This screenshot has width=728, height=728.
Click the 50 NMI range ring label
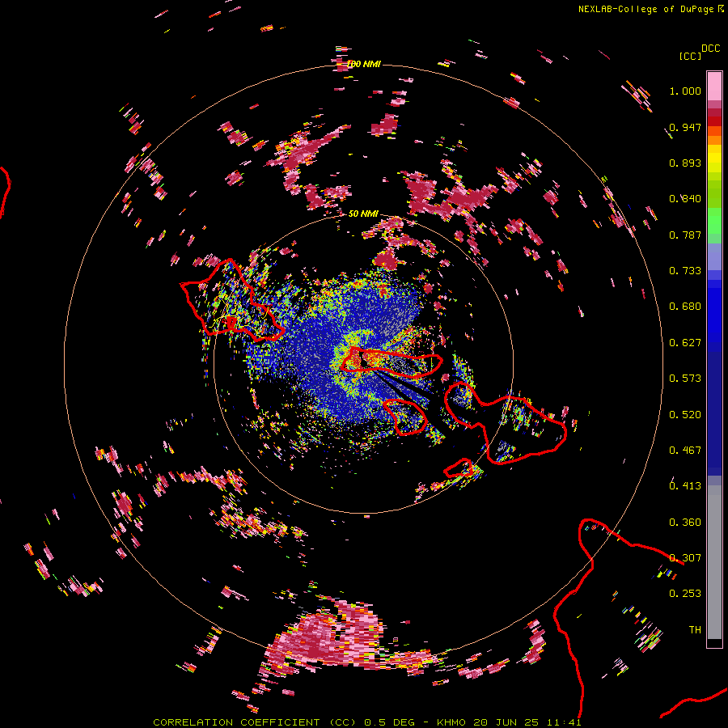coord(363,214)
